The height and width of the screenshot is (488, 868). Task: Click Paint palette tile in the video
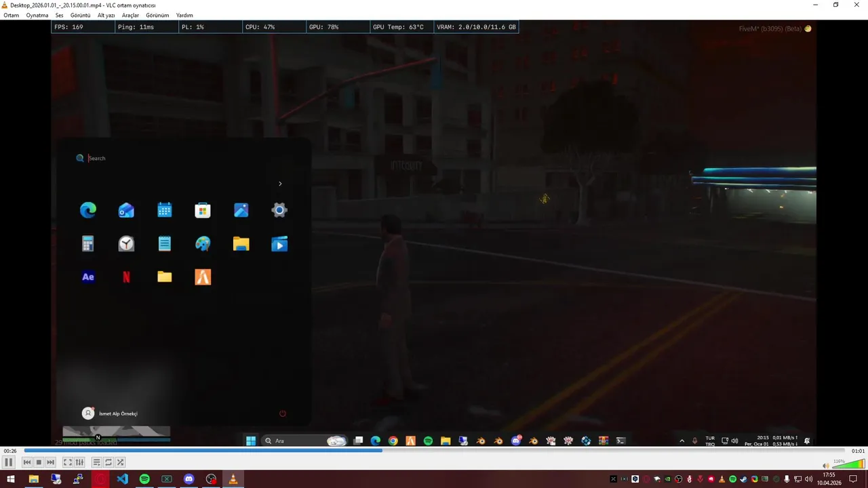[x=203, y=243]
